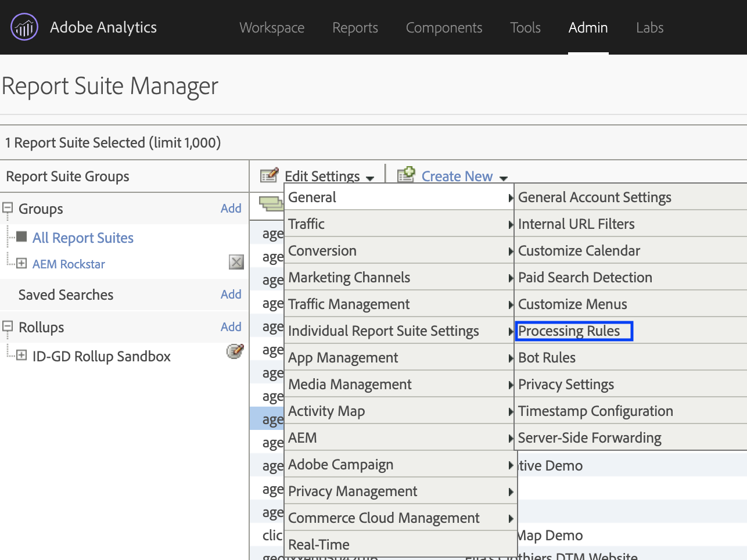747x560 pixels.
Task: Collapse the Rollups tree node
Action: (8, 326)
